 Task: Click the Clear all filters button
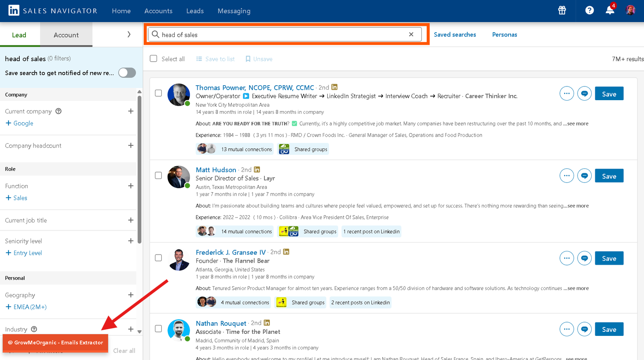pyautogui.click(x=124, y=351)
